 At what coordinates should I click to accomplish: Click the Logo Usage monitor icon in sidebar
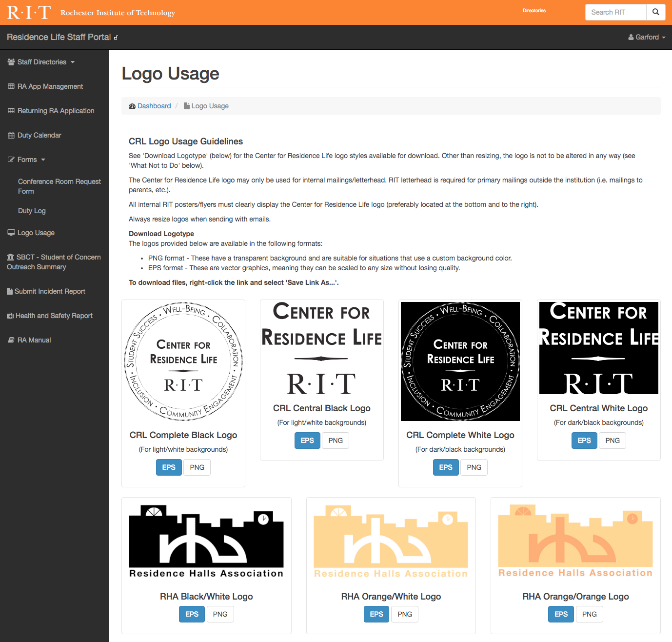tap(11, 233)
